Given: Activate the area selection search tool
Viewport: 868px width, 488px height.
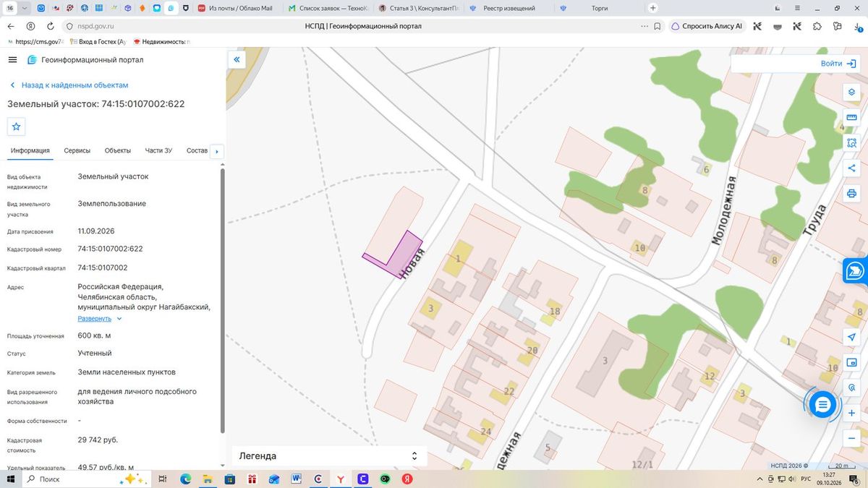Looking at the screenshot, I should pos(851,143).
